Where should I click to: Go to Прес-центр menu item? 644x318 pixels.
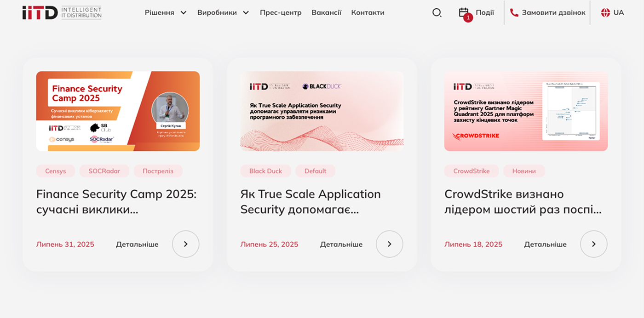click(281, 13)
